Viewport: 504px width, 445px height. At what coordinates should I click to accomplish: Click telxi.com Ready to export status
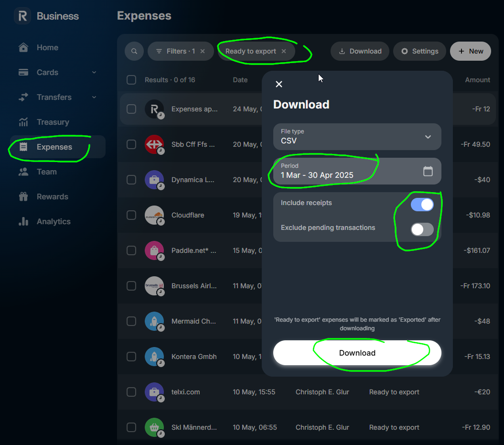tap(394, 392)
